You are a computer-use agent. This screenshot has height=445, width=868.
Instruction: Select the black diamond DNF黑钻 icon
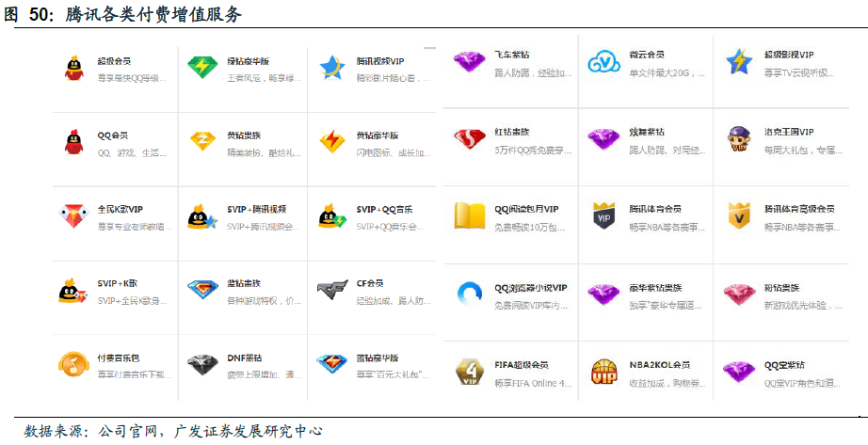click(201, 364)
